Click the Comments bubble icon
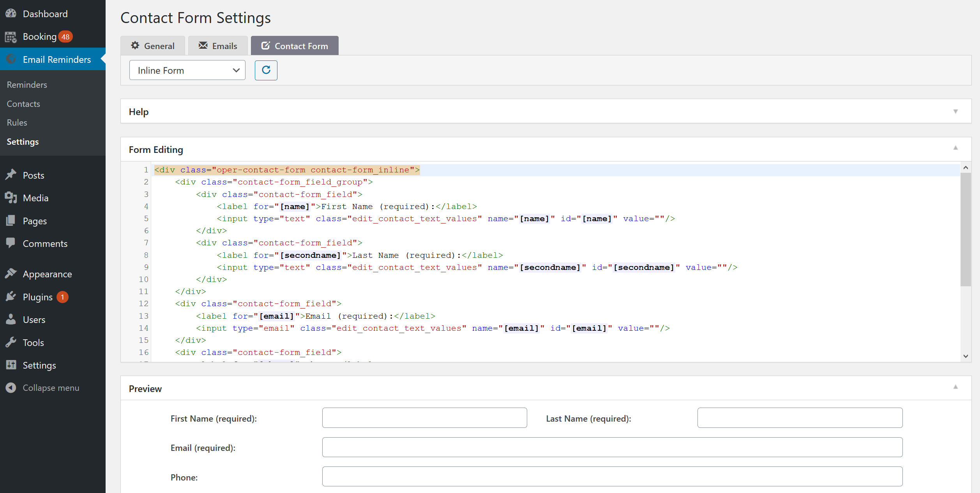This screenshot has height=493, width=980. [x=11, y=243]
